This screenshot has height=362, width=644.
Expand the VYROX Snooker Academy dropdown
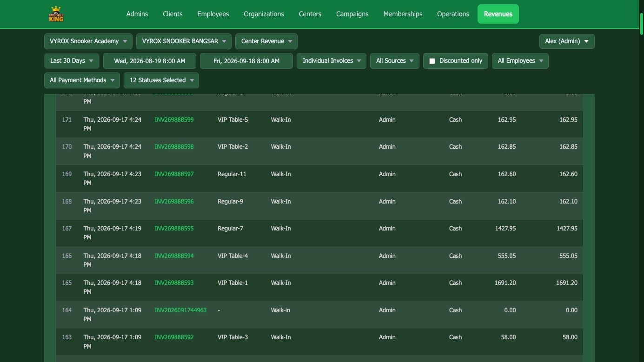88,41
